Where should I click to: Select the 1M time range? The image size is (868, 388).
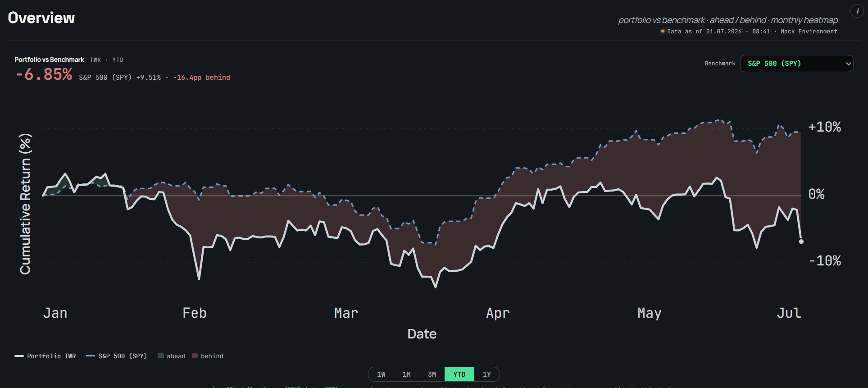(406, 374)
